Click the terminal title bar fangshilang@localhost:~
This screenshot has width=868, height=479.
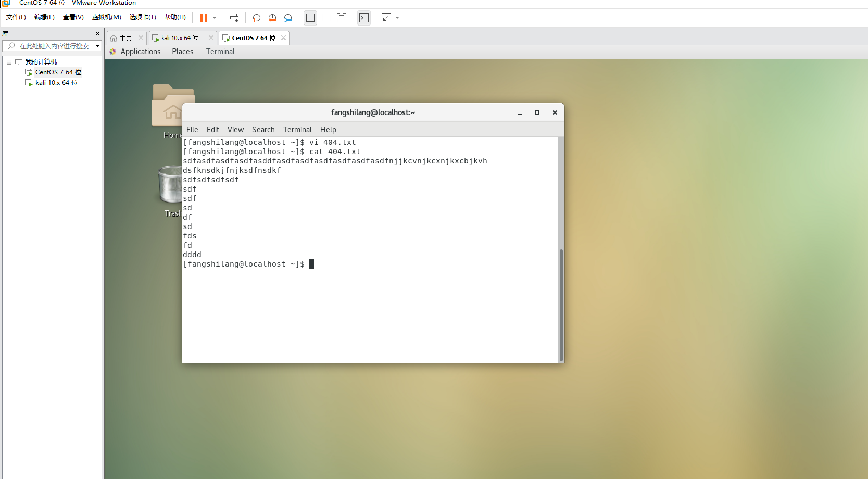(373, 112)
